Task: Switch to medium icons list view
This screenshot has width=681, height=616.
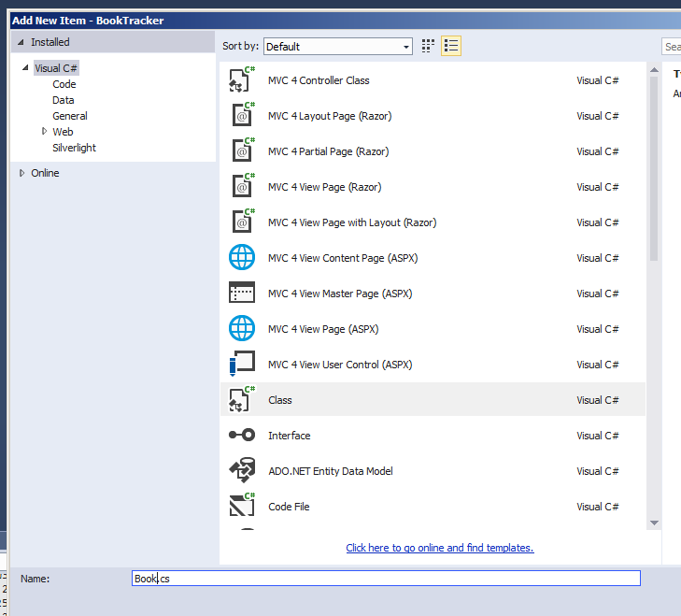Action: (451, 46)
